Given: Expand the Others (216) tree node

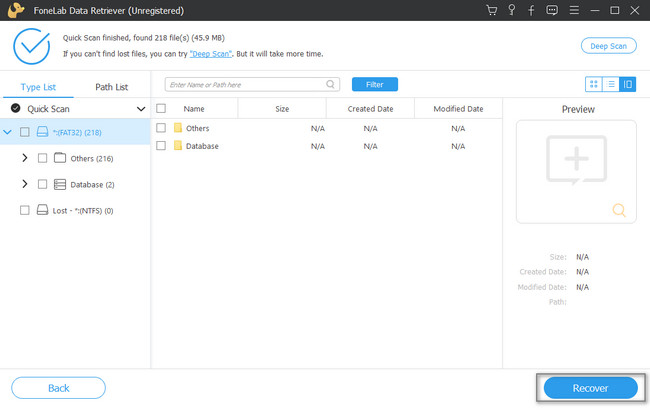Looking at the screenshot, I should [x=25, y=158].
